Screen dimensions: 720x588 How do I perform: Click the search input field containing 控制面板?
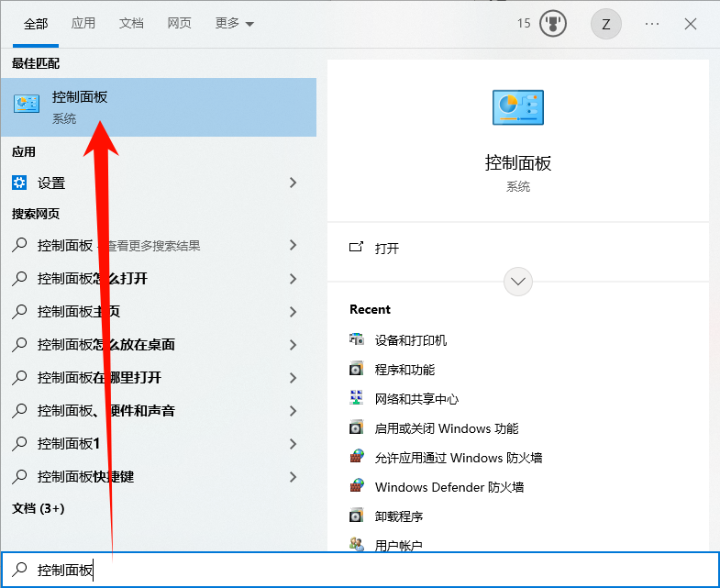(360, 570)
